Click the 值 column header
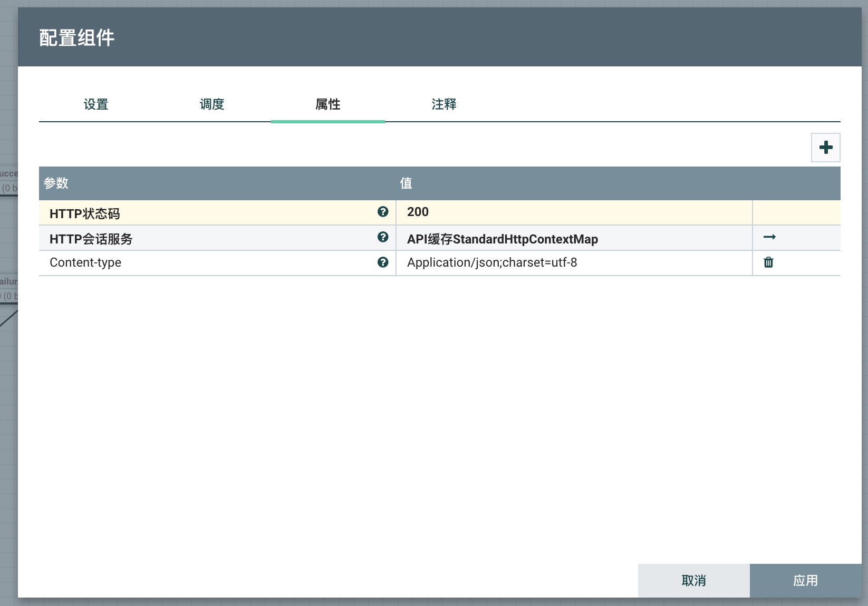Viewport: 868px width, 606px height. coord(406,183)
